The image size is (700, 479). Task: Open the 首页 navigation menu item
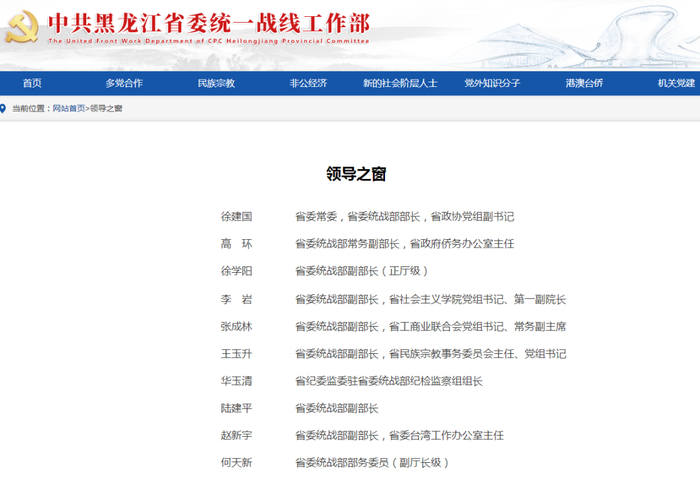[32, 83]
